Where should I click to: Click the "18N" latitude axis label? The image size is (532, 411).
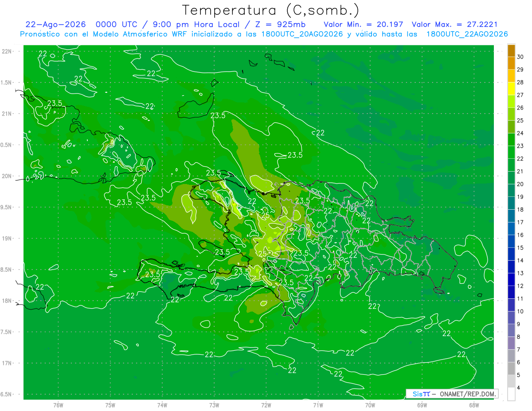click(7, 301)
